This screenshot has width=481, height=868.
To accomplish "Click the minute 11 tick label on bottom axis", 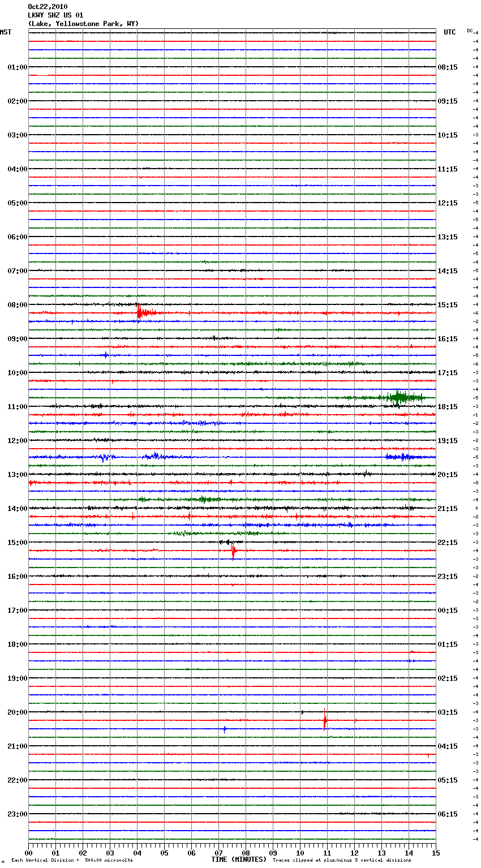I will point(327,853).
